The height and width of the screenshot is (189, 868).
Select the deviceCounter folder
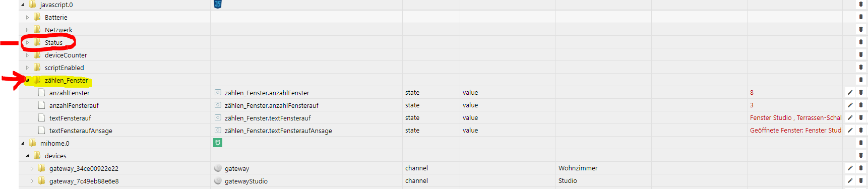pos(66,55)
